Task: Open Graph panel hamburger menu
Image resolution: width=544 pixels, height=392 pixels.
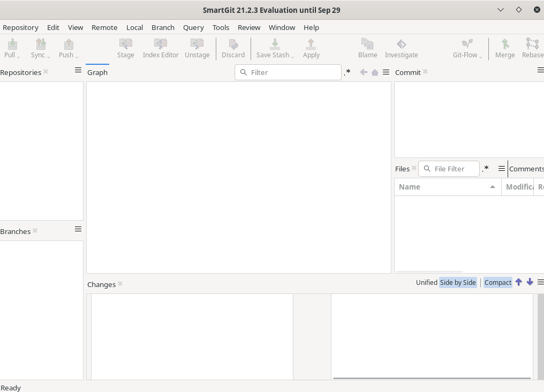Action: (386, 72)
